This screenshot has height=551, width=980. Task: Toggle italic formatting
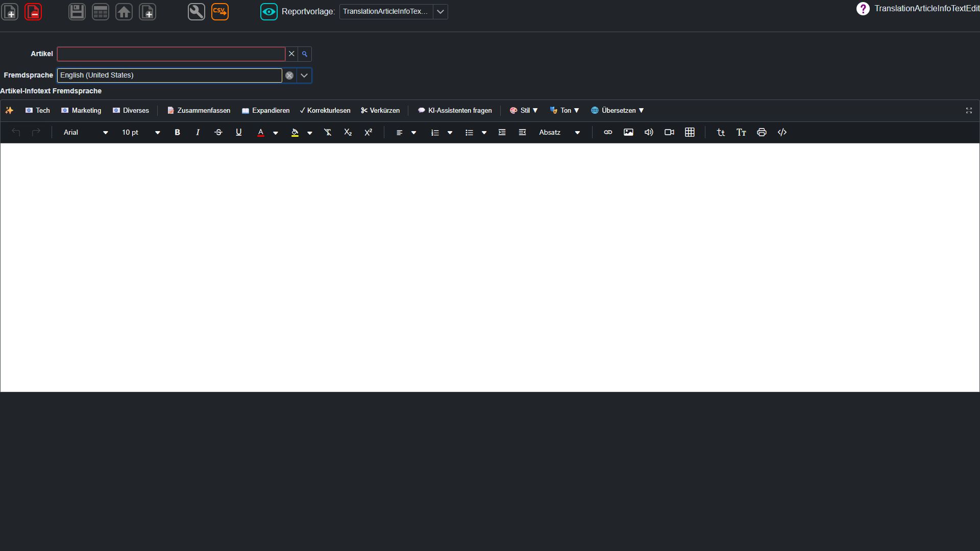click(x=198, y=133)
